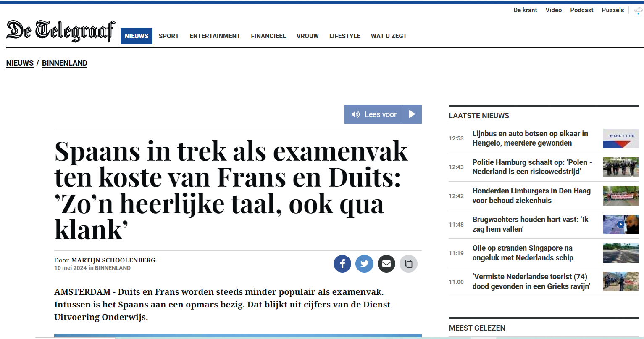Share article on Facebook
Image resolution: width=644 pixels, height=339 pixels.
coord(342,264)
